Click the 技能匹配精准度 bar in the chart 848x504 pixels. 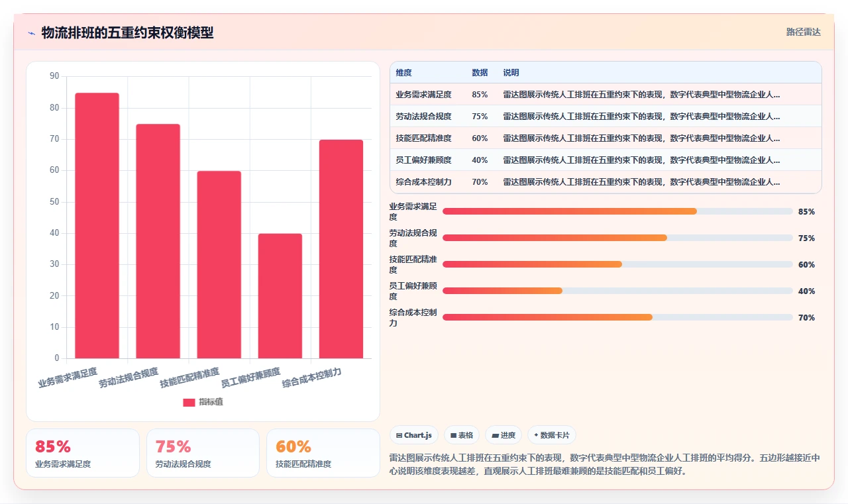click(x=219, y=265)
